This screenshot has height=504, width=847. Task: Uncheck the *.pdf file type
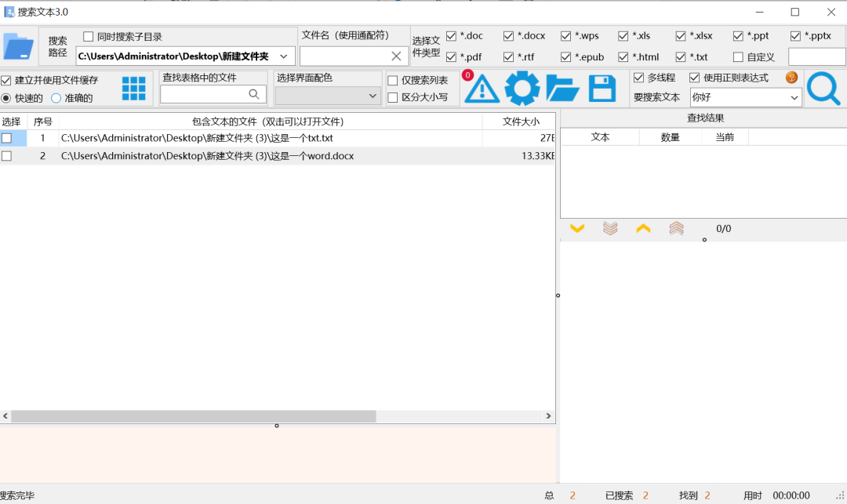451,57
